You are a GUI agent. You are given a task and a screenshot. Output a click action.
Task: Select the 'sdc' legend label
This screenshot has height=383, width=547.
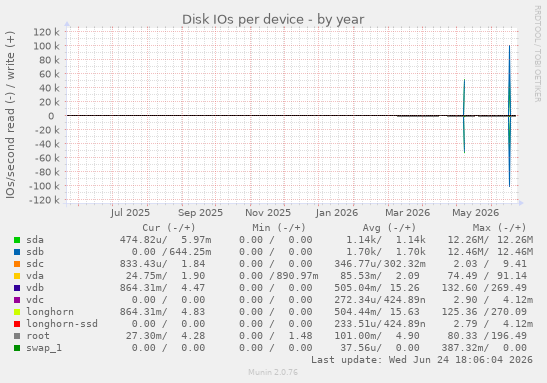pos(35,264)
